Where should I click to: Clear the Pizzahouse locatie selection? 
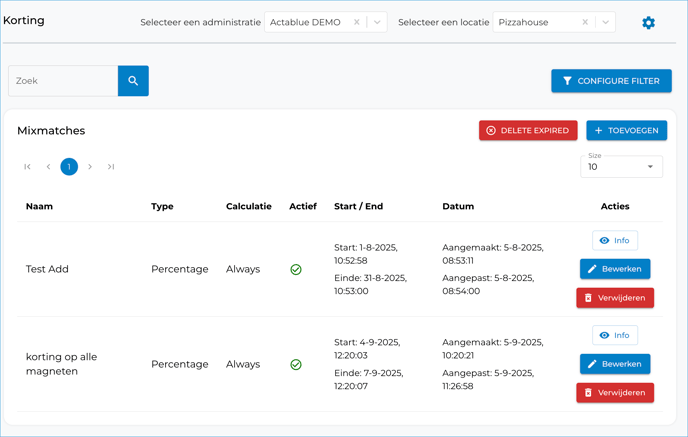click(585, 22)
